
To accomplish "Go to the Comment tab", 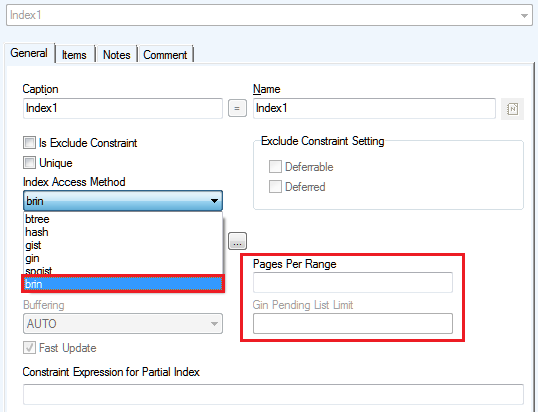I will pyautogui.click(x=165, y=55).
